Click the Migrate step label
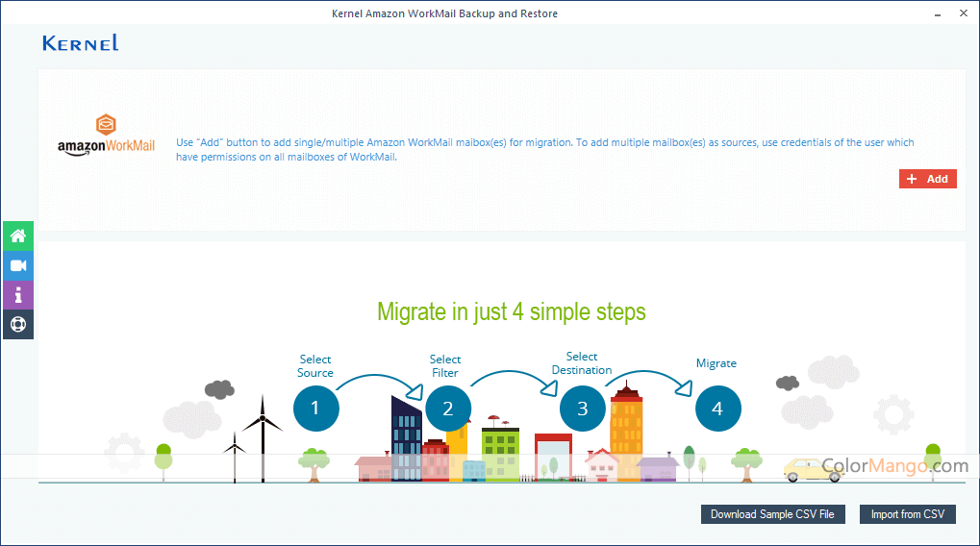Screen dimensions: 980x546 716,363
